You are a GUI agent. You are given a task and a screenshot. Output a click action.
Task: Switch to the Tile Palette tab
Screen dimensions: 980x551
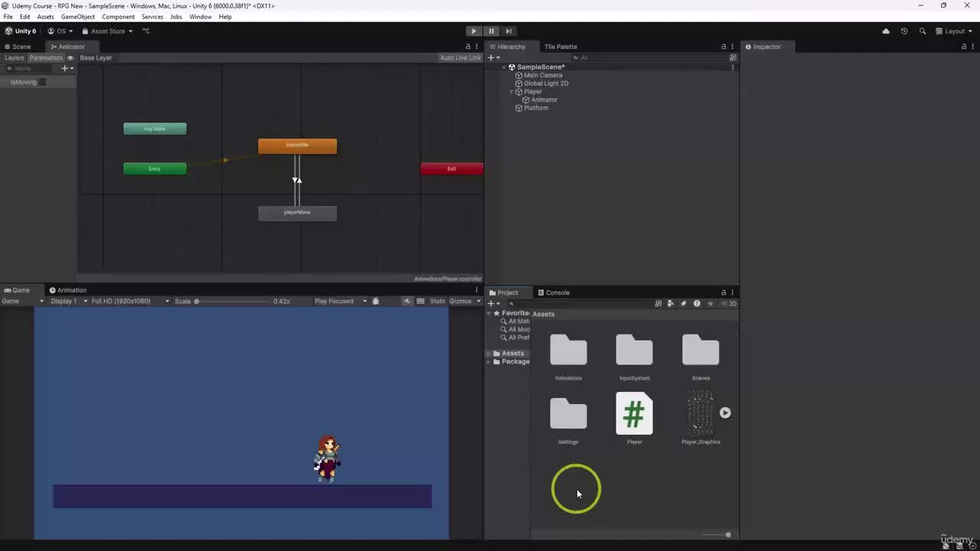(560, 47)
